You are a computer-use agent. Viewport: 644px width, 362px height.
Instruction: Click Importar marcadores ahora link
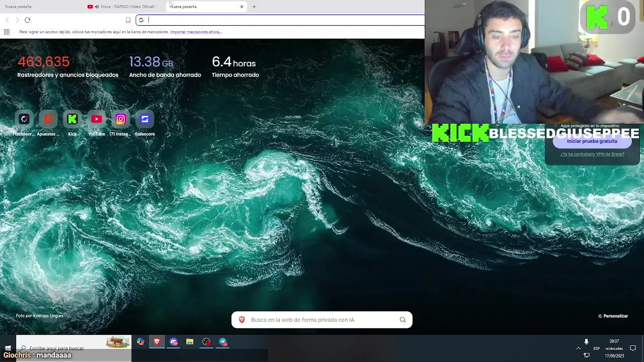[196, 32]
